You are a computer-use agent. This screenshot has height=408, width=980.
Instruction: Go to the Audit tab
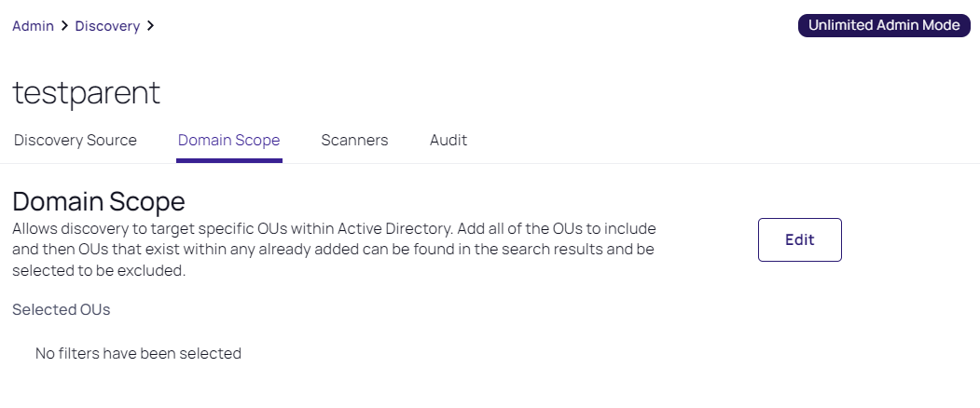(x=449, y=141)
